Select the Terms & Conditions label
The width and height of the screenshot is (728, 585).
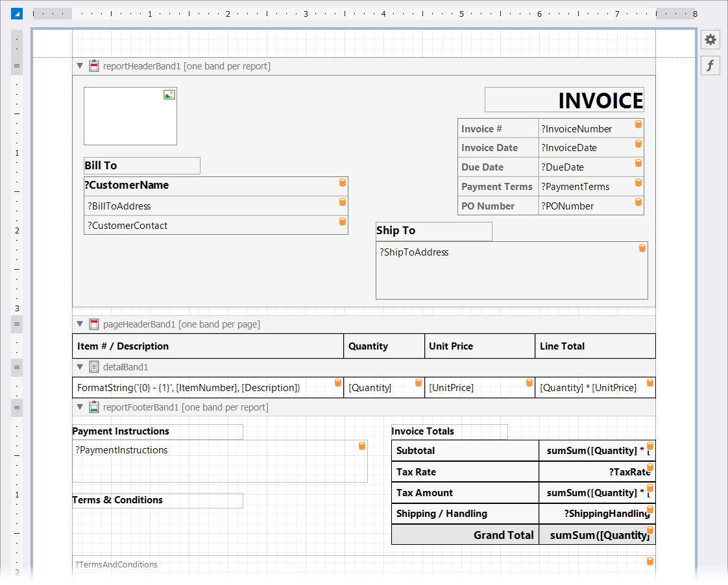coord(158,500)
